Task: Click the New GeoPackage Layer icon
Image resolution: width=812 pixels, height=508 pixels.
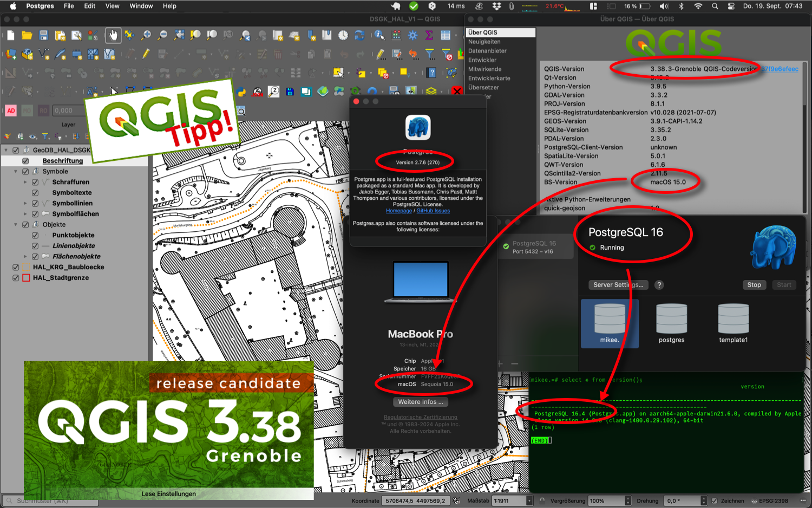Action: coord(28,53)
